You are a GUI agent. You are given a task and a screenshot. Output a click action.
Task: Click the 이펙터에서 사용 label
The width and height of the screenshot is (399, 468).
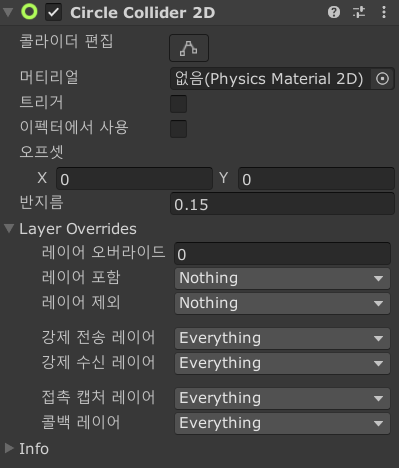click(x=74, y=127)
